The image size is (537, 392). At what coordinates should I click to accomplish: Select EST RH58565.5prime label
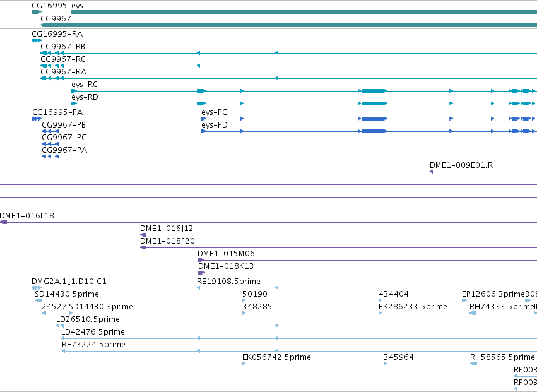click(x=502, y=358)
